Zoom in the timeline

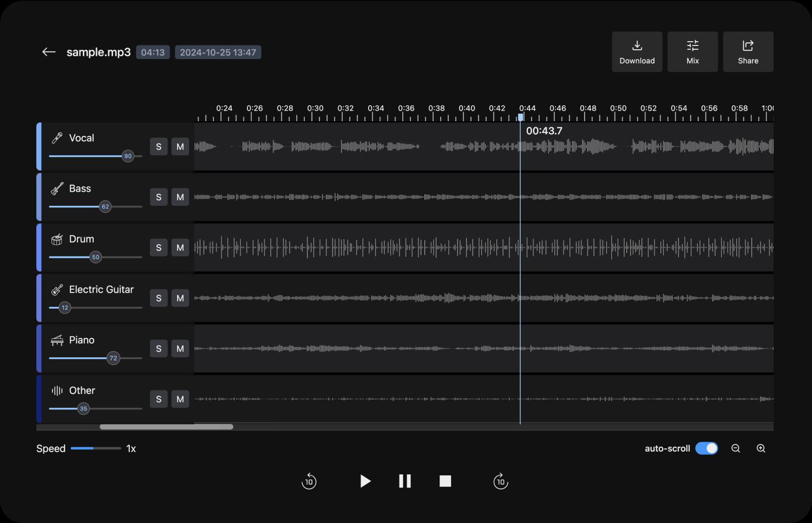click(x=761, y=448)
